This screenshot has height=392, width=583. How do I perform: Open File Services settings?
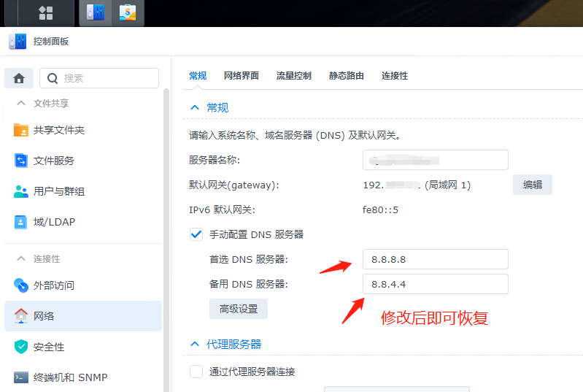[53, 161]
